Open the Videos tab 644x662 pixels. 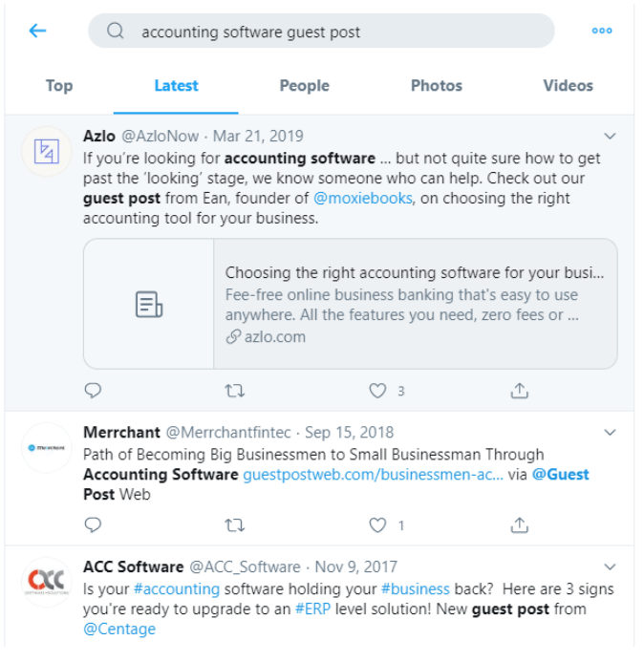[x=568, y=86]
